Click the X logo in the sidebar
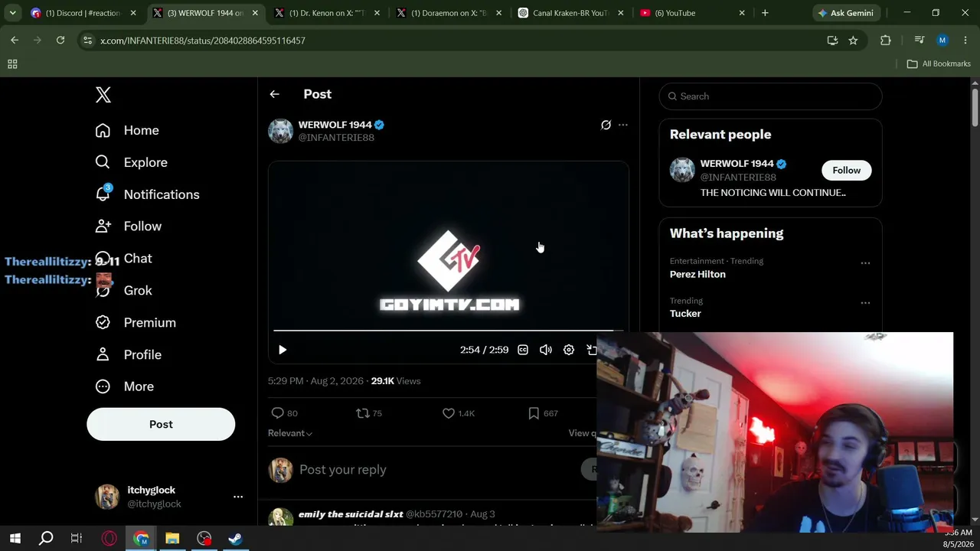The height and width of the screenshot is (551, 980). [x=103, y=95]
